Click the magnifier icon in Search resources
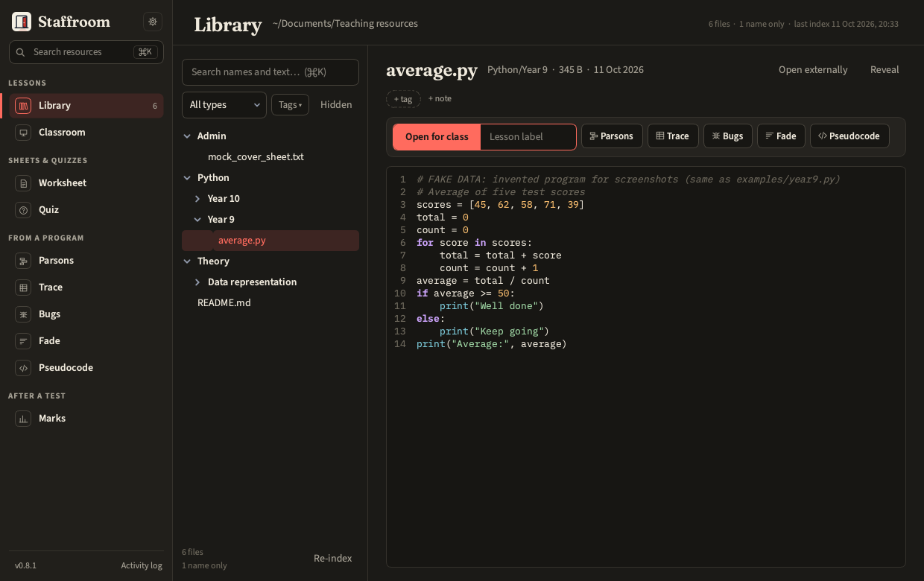The height and width of the screenshot is (581, 924). pos(20,52)
